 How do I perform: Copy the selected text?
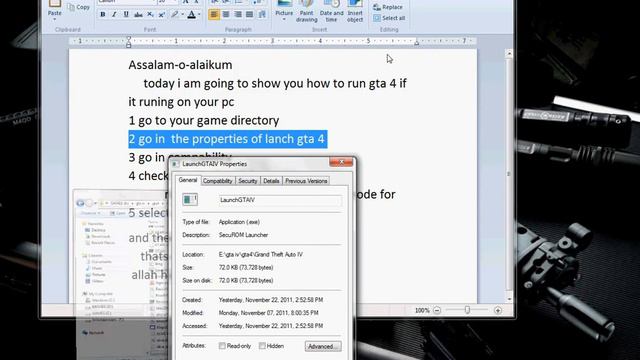pyautogui.click(x=79, y=7)
